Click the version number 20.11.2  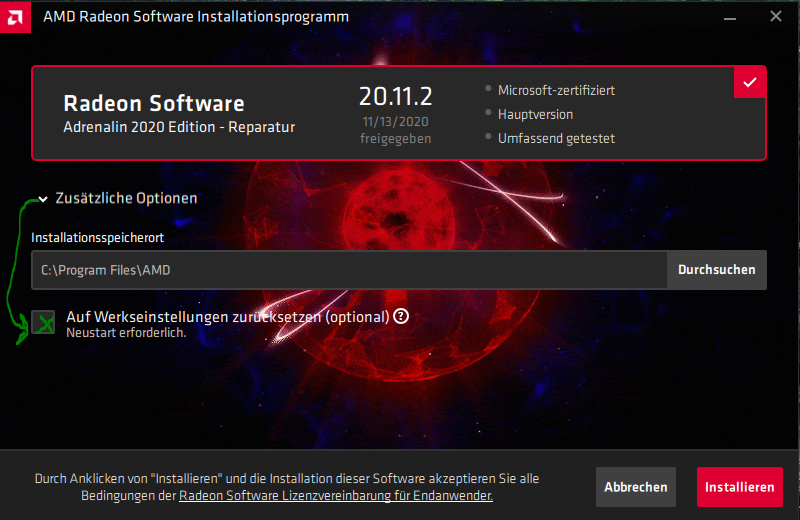pos(395,96)
